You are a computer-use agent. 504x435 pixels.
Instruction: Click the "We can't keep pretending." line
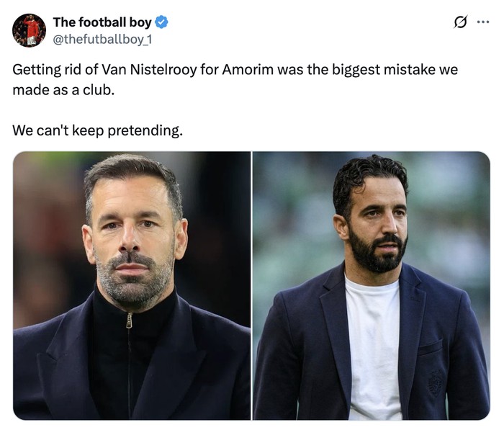click(x=97, y=130)
